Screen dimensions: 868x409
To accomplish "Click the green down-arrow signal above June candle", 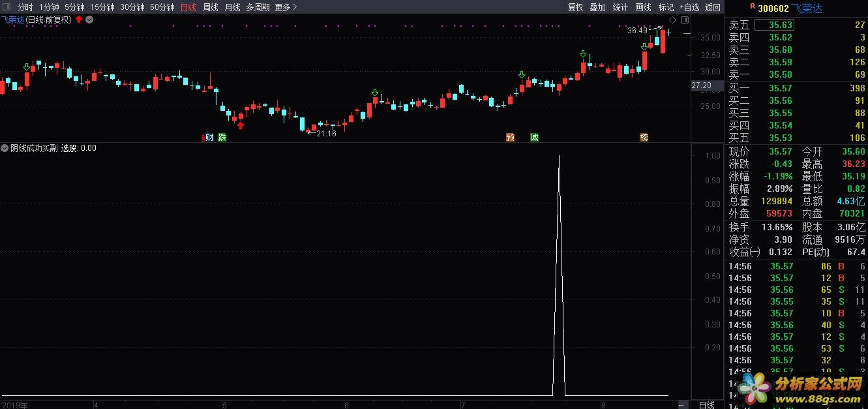I will (374, 93).
